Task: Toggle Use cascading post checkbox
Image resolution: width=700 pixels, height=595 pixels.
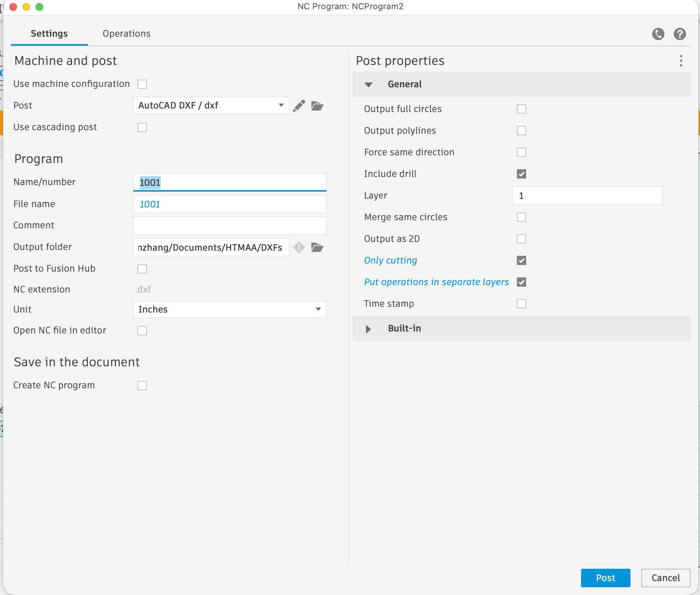Action: click(142, 127)
